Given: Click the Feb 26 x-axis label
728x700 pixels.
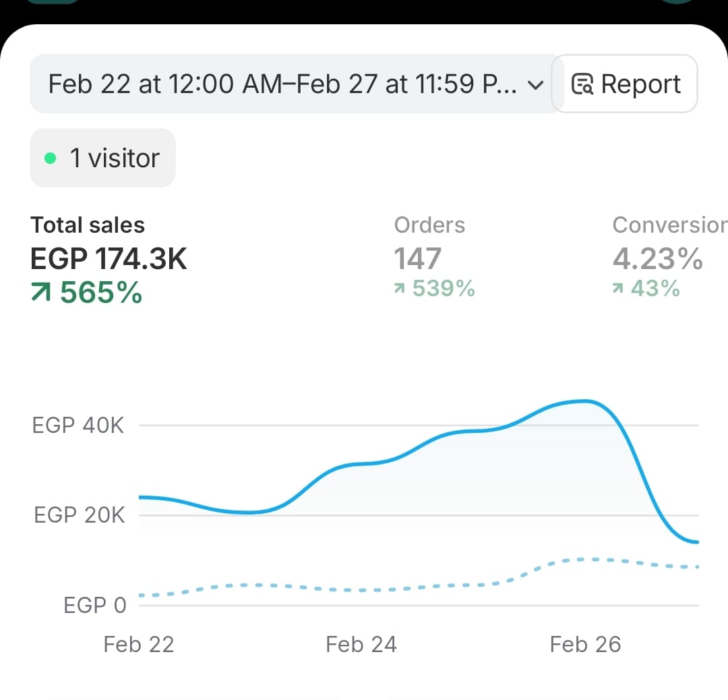Looking at the screenshot, I should tap(585, 645).
